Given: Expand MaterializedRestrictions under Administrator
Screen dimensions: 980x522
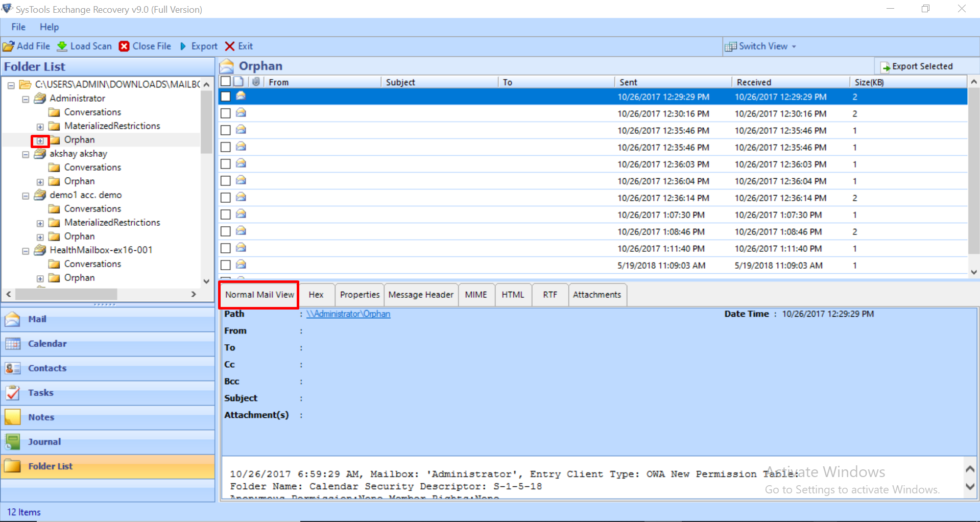Looking at the screenshot, I should click(x=40, y=127).
